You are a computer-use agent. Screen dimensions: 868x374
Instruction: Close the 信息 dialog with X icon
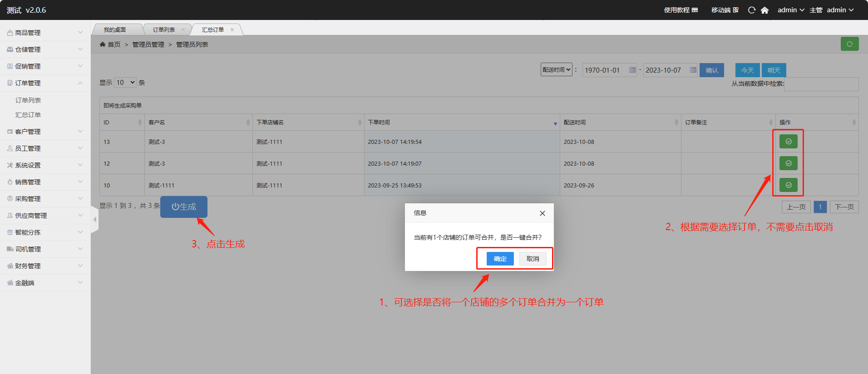tap(542, 213)
